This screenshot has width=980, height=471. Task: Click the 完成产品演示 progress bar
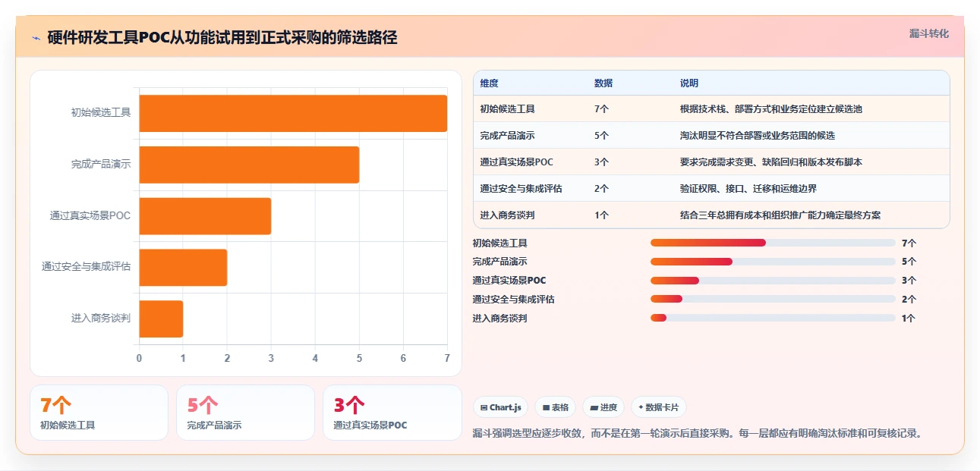tap(773, 262)
